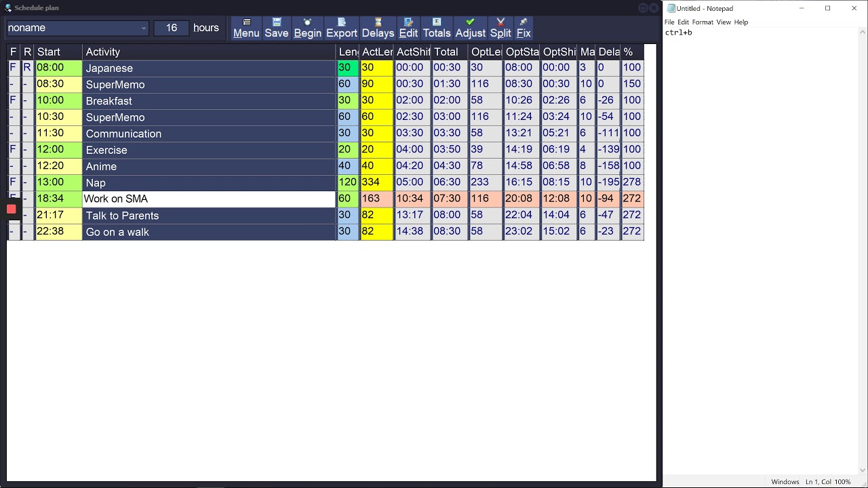Click the Save toolbar button

click(276, 28)
